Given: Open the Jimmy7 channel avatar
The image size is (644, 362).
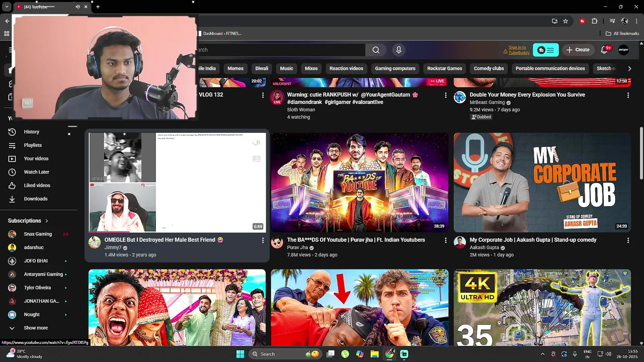Looking at the screenshot, I should 95,242.
